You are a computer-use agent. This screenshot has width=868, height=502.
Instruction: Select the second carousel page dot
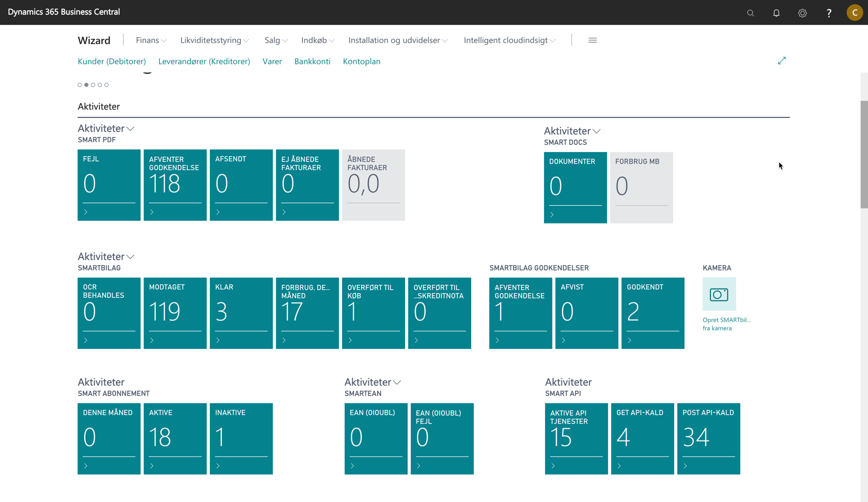(x=86, y=85)
